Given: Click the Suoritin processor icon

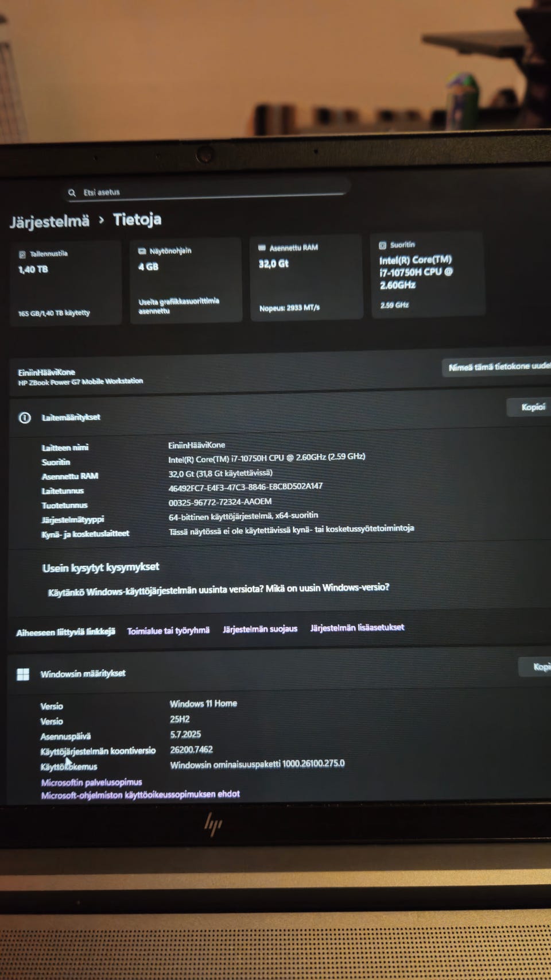Looking at the screenshot, I should 383,245.
